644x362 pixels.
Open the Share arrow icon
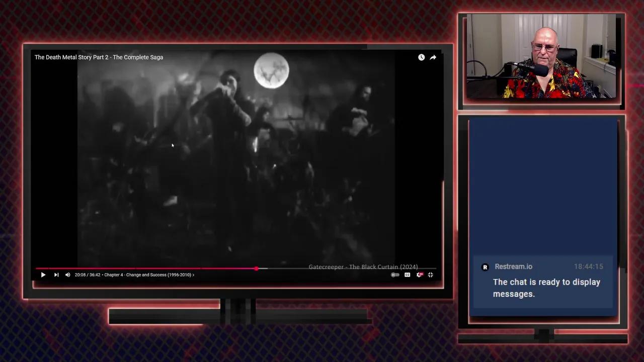433,57
